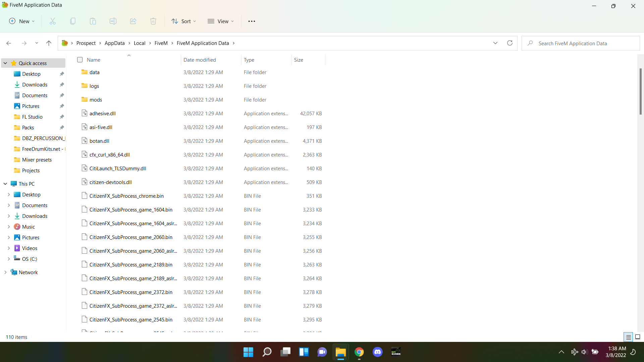Collapse the This PC tree section
The width and height of the screenshot is (644, 362).
pos(5,184)
